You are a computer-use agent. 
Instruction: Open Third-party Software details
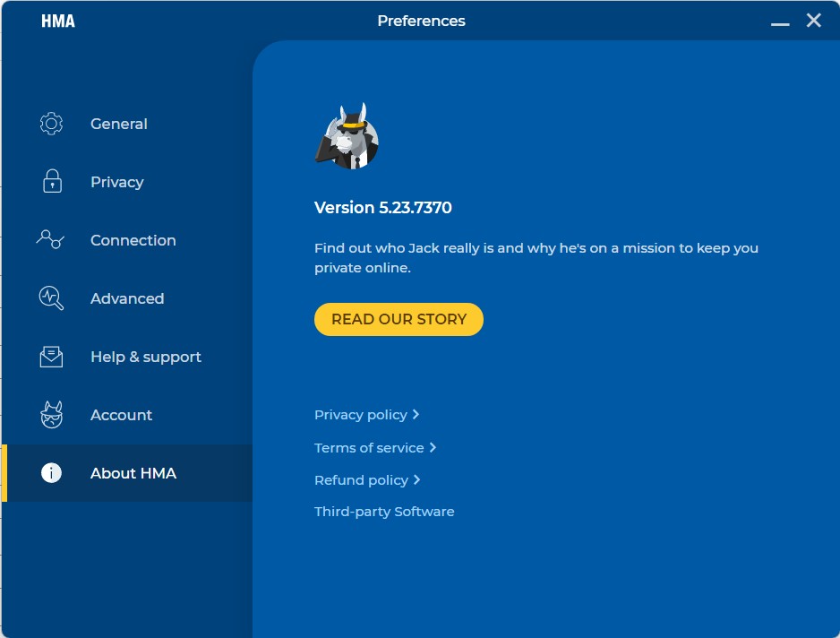[x=384, y=512]
